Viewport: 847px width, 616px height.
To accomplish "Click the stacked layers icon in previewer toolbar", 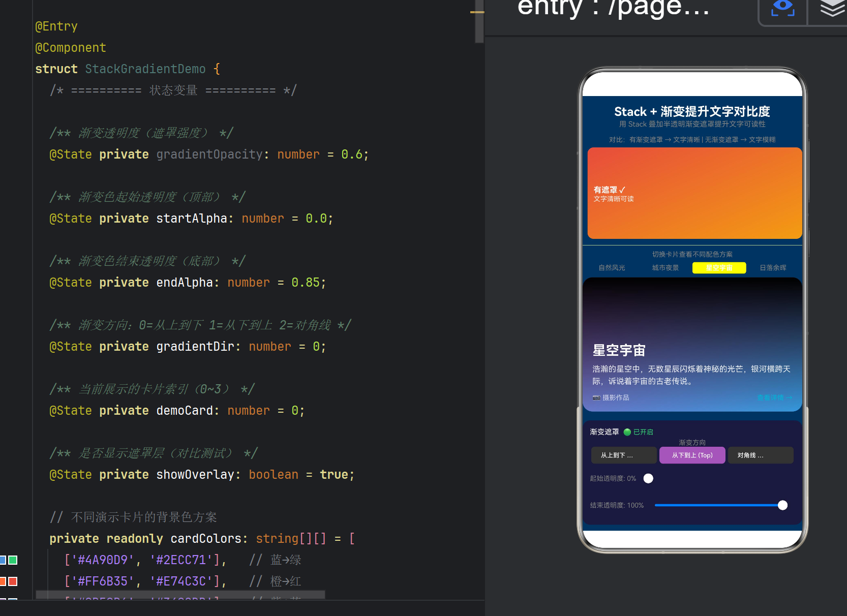I will click(x=832, y=8).
